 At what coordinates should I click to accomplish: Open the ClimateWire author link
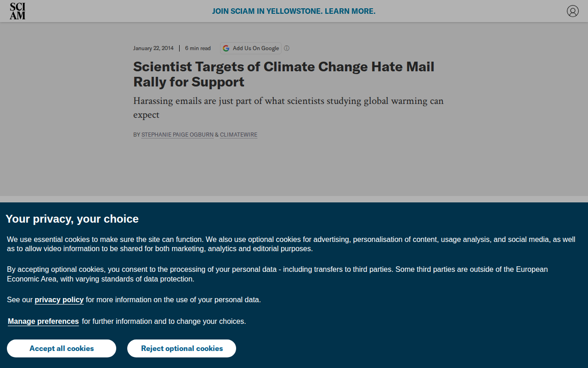[238, 135]
